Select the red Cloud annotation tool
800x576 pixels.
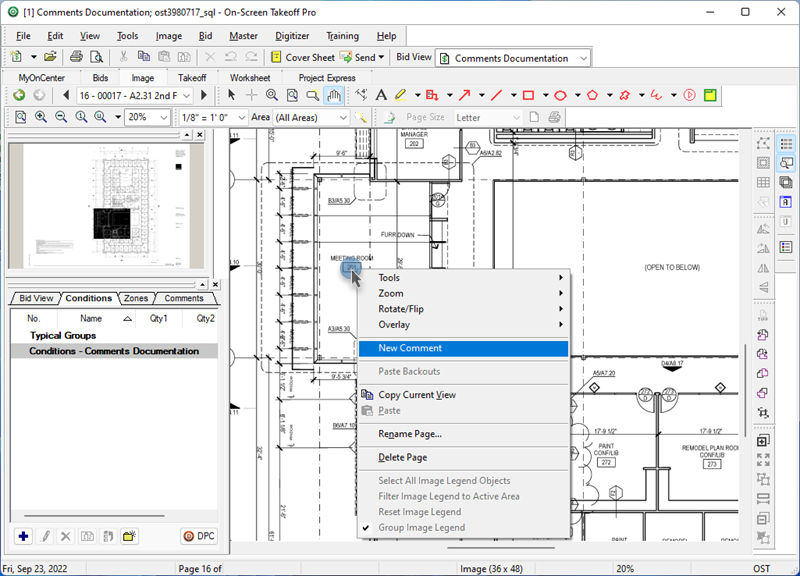pyautogui.click(x=624, y=95)
